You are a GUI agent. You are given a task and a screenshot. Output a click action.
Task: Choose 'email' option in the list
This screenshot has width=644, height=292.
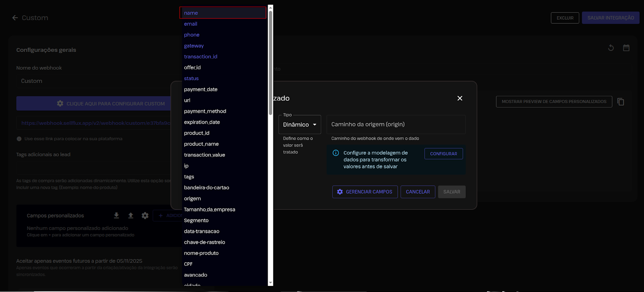pos(191,24)
